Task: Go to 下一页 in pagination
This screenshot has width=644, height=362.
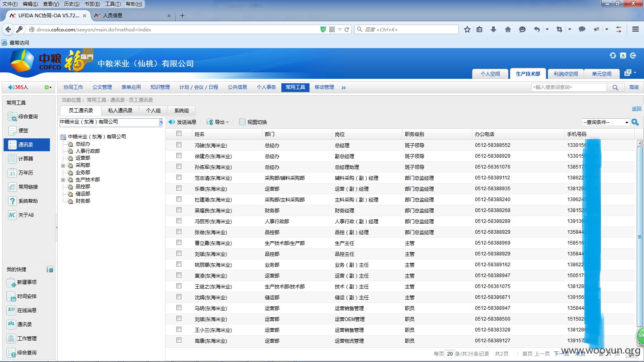Action: (561, 354)
